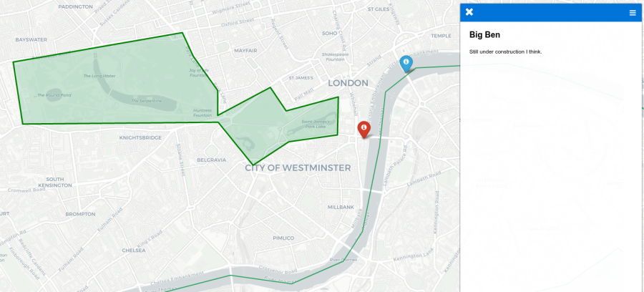This screenshot has height=292, width=644.
Task: Click the Saint James's Park Lake label
Action: 316,124
